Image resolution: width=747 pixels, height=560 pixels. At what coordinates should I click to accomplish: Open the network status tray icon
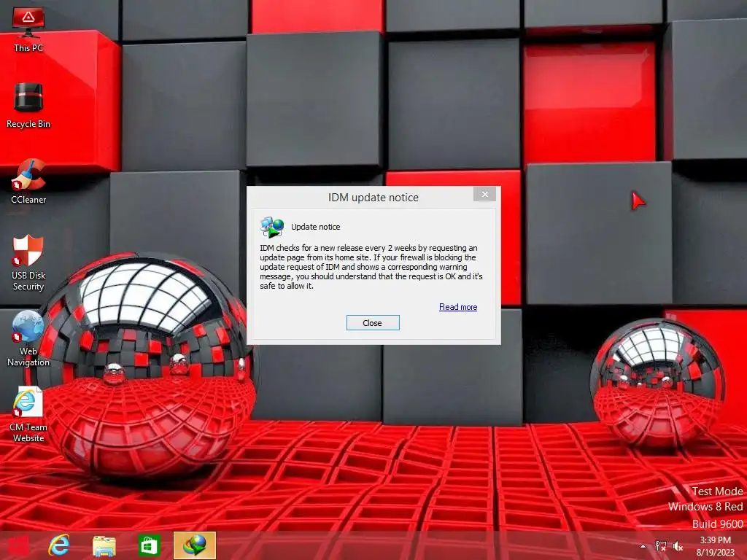point(660,546)
